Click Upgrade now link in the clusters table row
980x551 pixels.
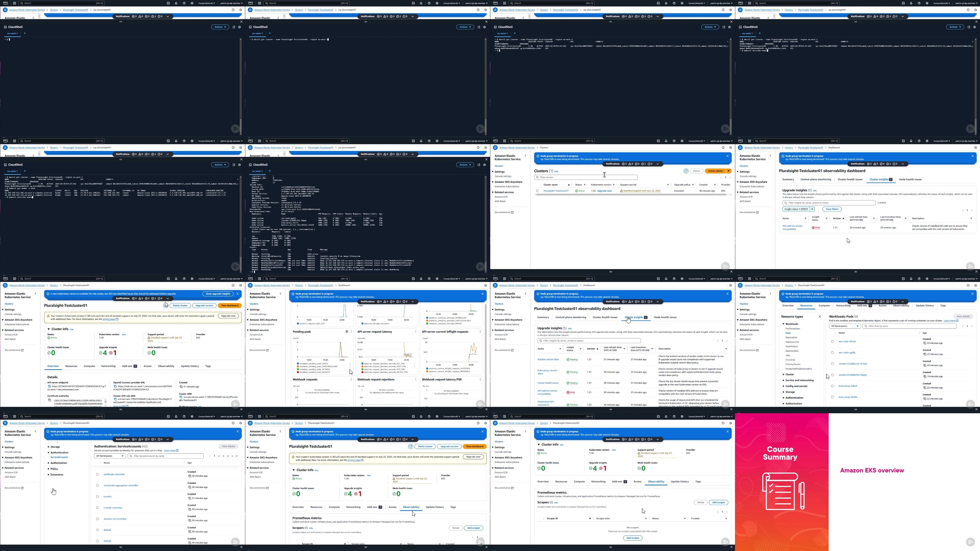605,191
